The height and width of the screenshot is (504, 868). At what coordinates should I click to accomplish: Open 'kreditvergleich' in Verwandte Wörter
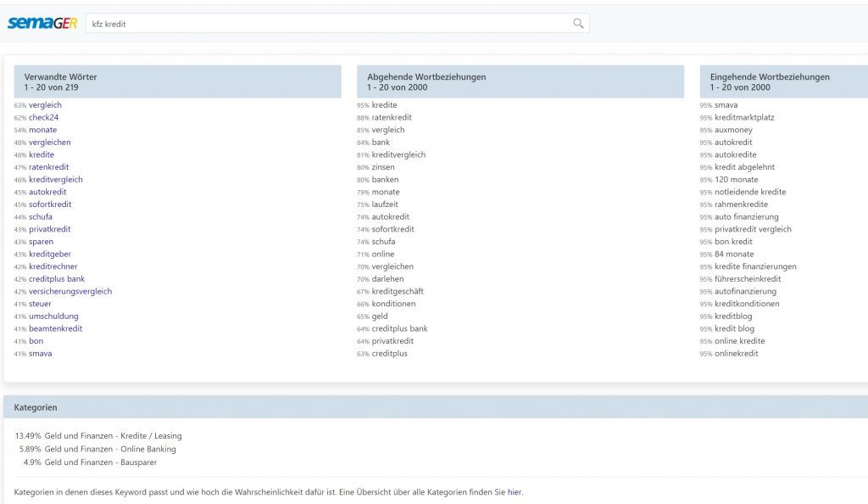[56, 179]
